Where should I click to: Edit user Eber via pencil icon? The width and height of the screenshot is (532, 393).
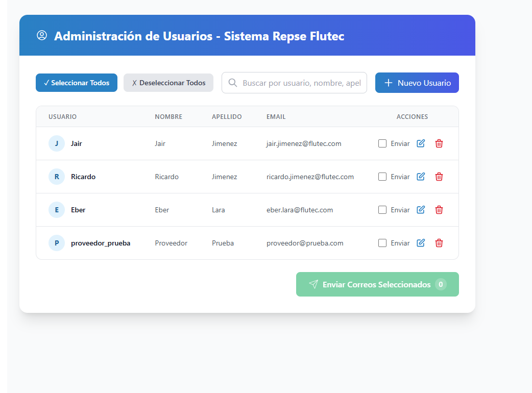pyautogui.click(x=421, y=210)
